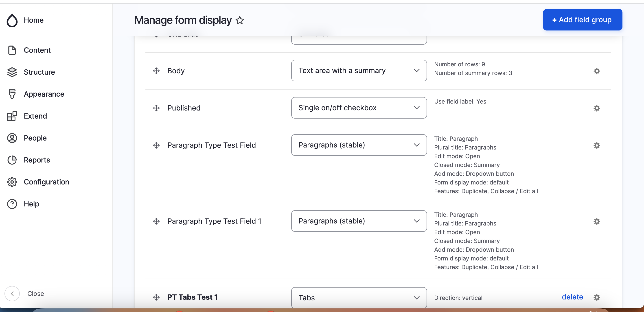This screenshot has height=312, width=644.
Task: Click the drag handle beside Published field
Action: 156,108
